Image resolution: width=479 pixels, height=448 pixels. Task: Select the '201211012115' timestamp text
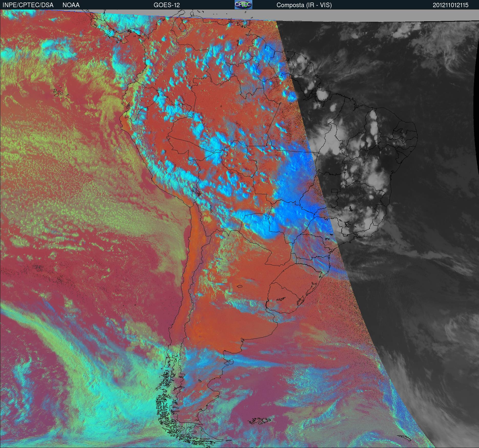(x=451, y=5)
